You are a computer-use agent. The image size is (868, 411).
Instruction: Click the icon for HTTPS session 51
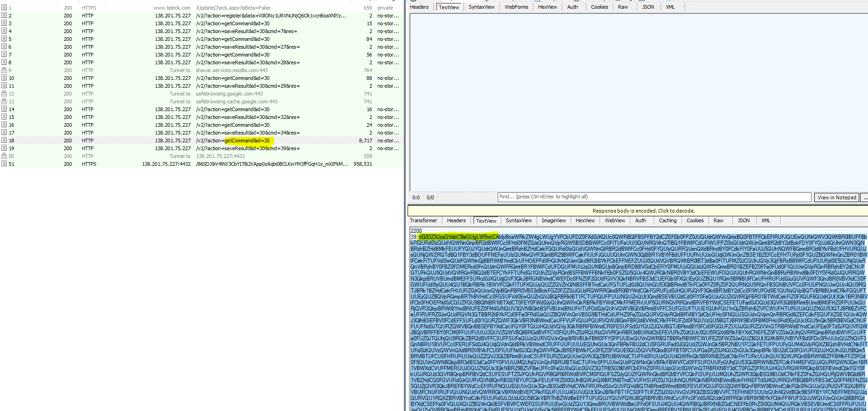tap(4, 164)
